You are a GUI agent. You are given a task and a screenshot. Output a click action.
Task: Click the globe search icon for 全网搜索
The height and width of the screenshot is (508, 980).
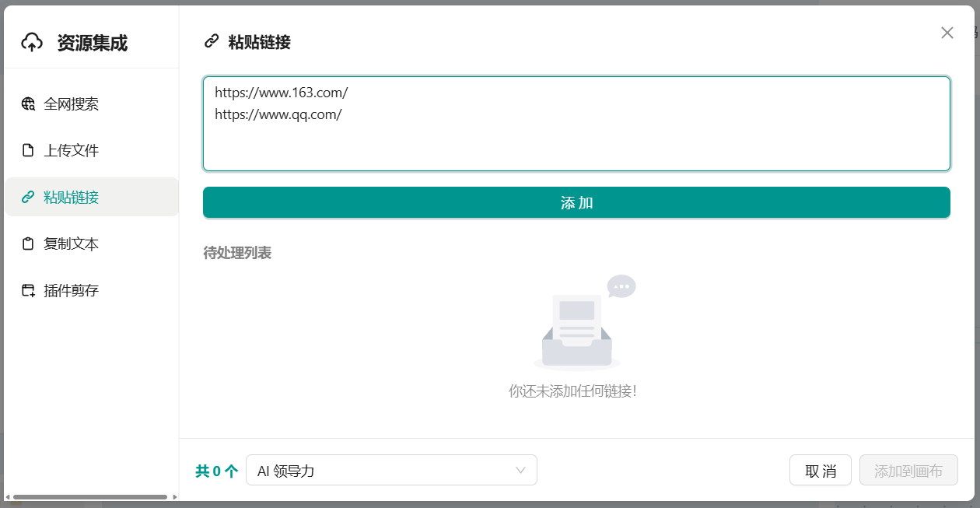29,104
